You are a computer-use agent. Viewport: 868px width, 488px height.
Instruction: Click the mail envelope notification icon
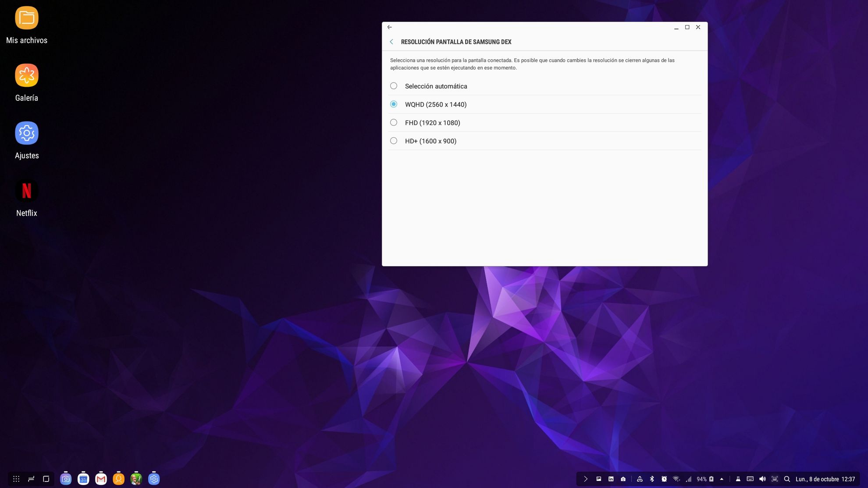tap(623, 479)
